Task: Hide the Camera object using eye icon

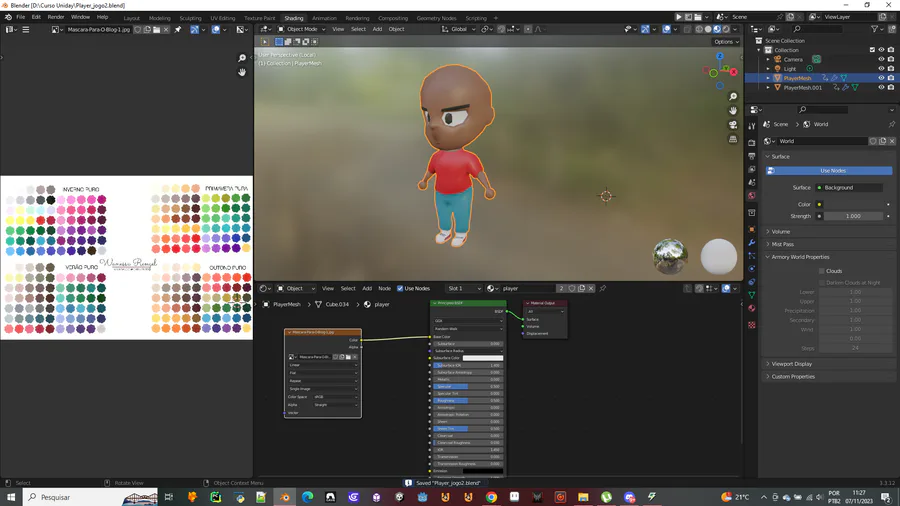Action: click(x=881, y=59)
